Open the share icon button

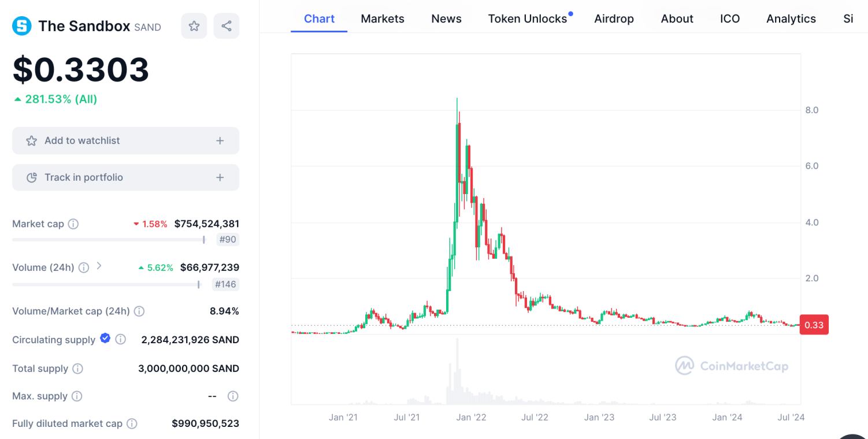pos(227,26)
